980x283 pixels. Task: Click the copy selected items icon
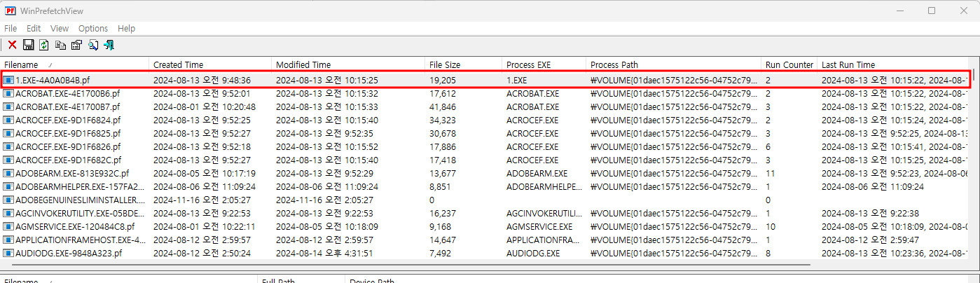tap(61, 45)
